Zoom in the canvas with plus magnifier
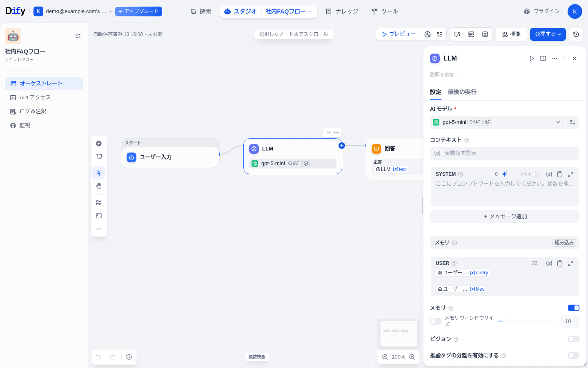 [412, 357]
